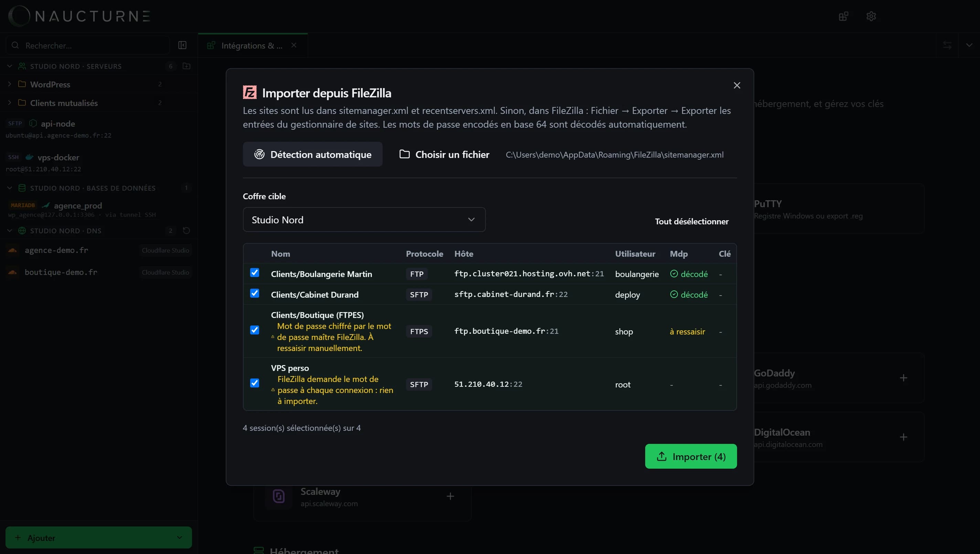Switch to the Intégrations & ... tab
This screenshot has height=554, width=980.
click(252, 46)
